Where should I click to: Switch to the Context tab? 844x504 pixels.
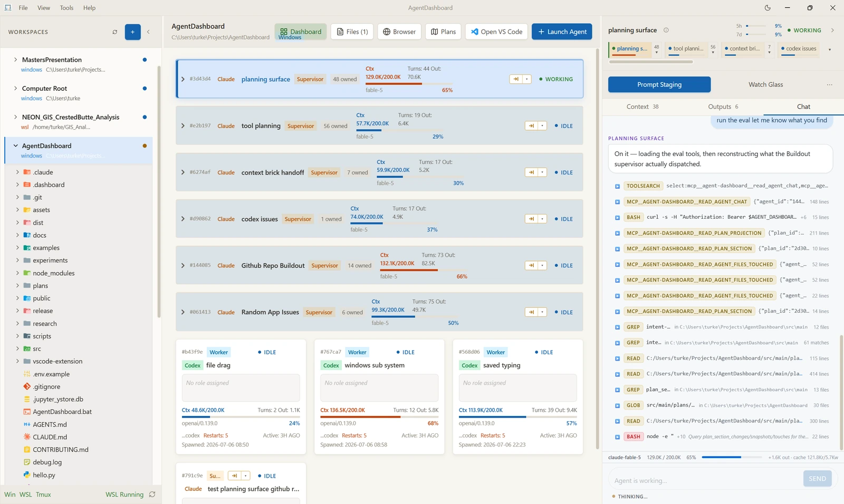tap(642, 106)
